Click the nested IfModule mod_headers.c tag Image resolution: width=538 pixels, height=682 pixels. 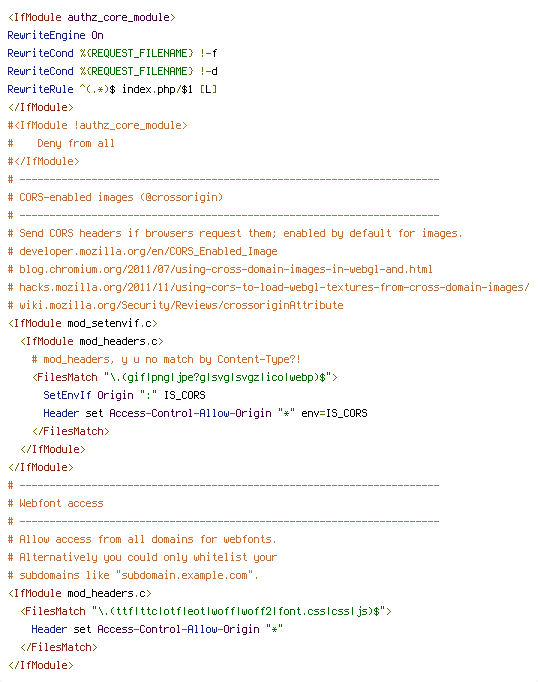pos(91,341)
